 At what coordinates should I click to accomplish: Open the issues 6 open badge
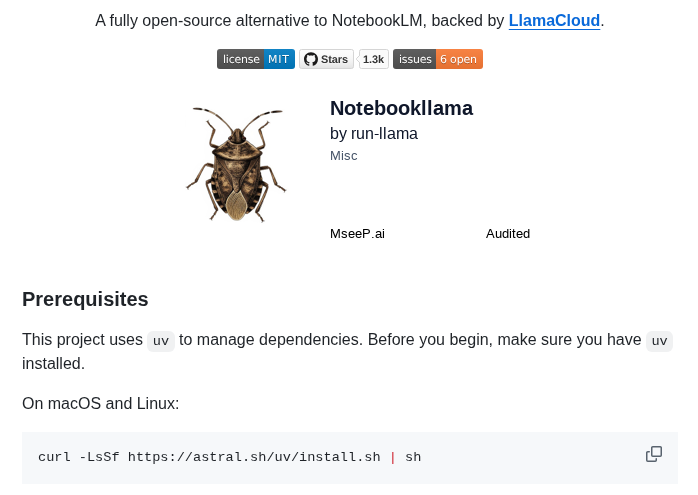438,59
